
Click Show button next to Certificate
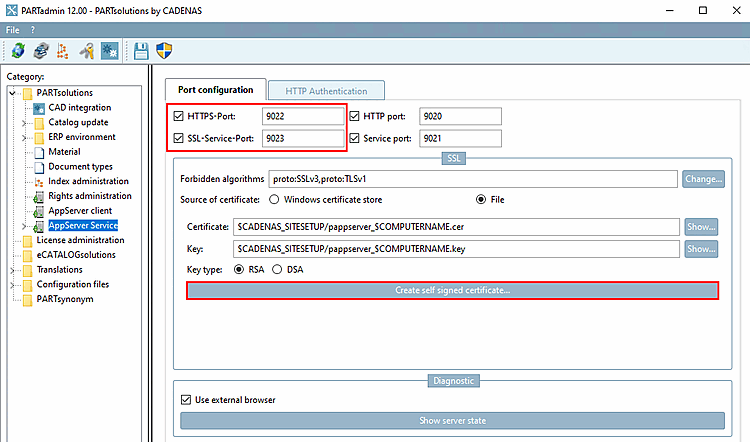point(701,227)
